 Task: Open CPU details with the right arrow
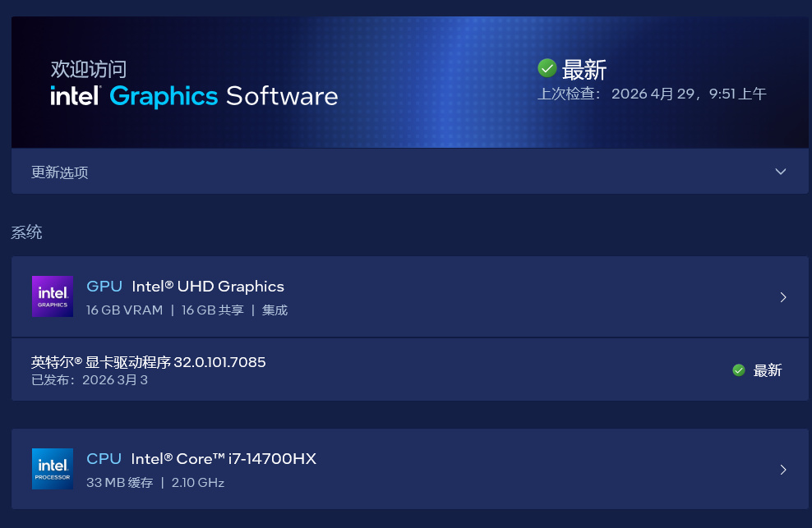[783, 470]
